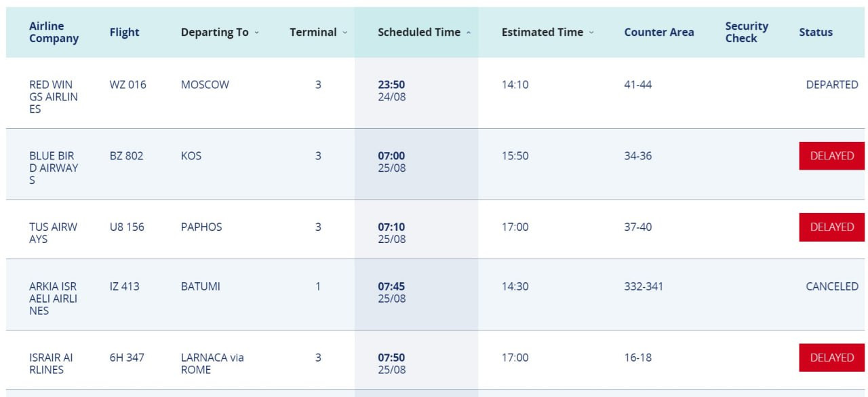Screen dimensions: 868x397
Task: Click DELAYED badge for LARNACA flight
Action: pyautogui.click(x=831, y=358)
